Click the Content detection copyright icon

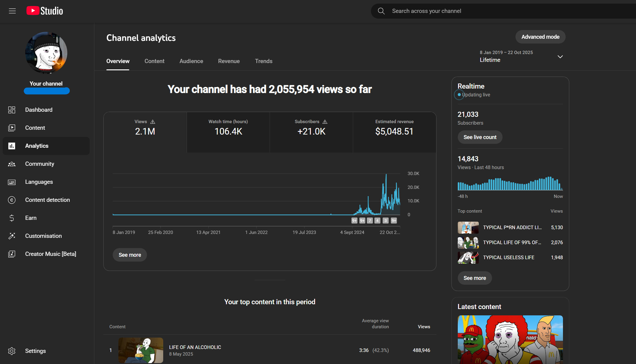(x=12, y=200)
